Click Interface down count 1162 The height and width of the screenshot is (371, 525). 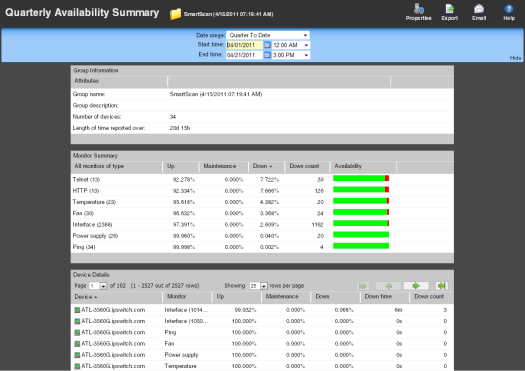click(317, 225)
